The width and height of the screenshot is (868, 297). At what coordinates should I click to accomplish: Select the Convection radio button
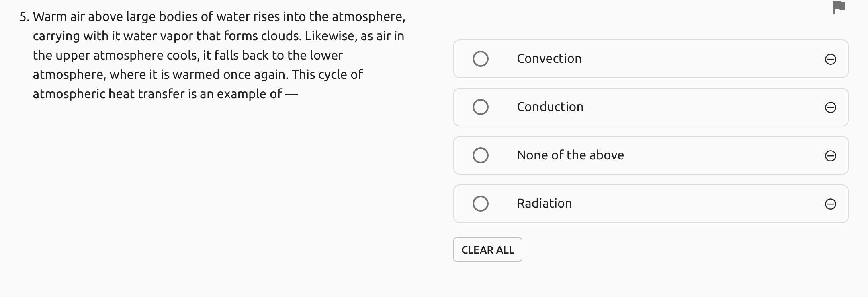coord(480,59)
